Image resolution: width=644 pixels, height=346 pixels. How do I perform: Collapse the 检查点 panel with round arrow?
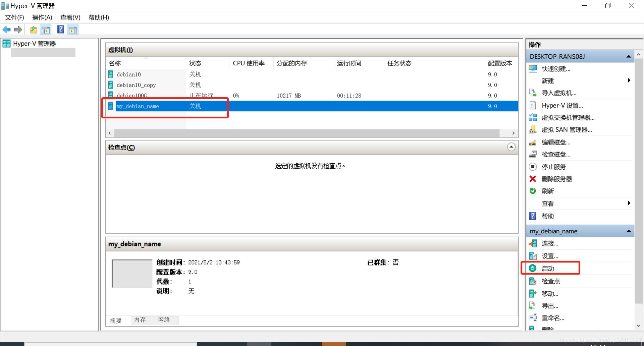tap(511, 147)
